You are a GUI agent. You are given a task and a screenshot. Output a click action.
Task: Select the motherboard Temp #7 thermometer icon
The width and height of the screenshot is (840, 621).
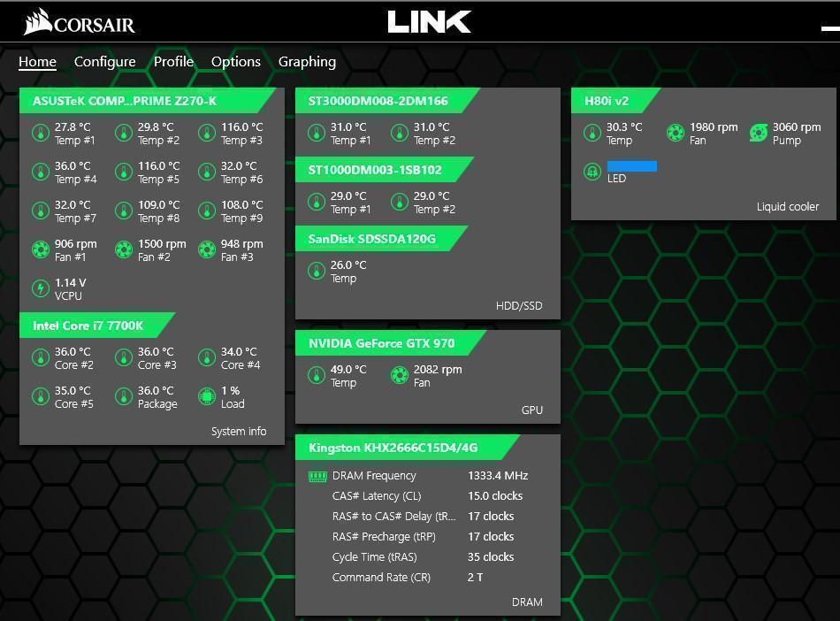coord(41,211)
